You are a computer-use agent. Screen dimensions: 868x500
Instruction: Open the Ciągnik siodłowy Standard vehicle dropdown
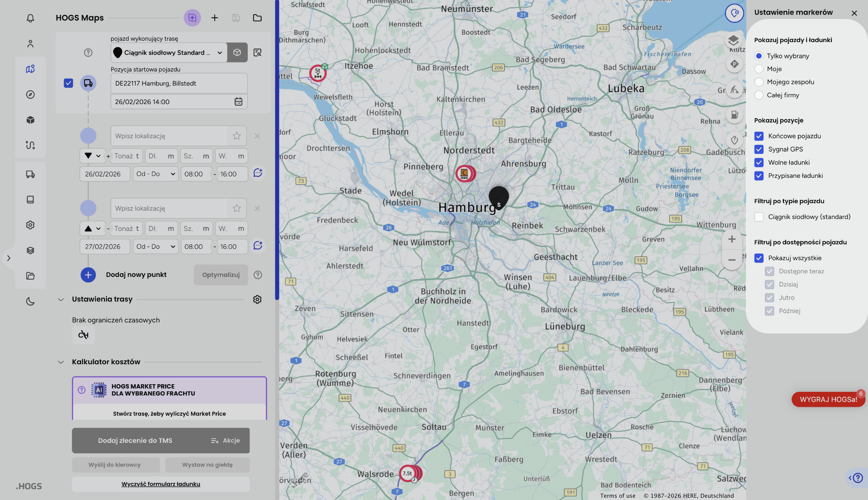(x=168, y=52)
